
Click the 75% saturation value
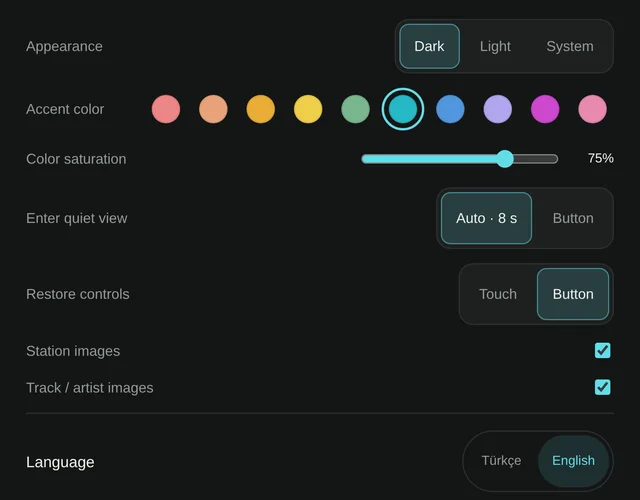[600, 158]
